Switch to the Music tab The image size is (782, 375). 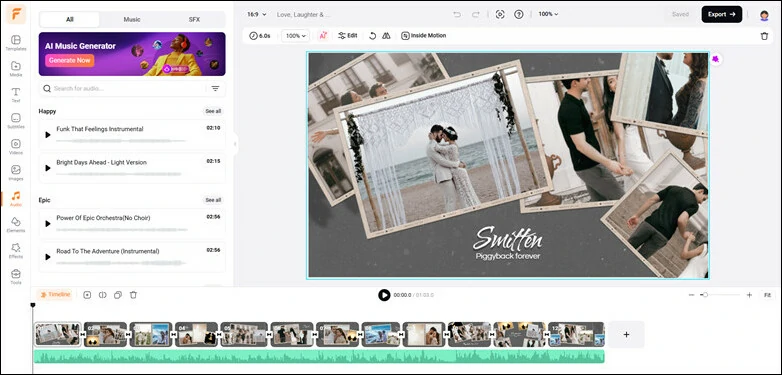pyautogui.click(x=132, y=19)
